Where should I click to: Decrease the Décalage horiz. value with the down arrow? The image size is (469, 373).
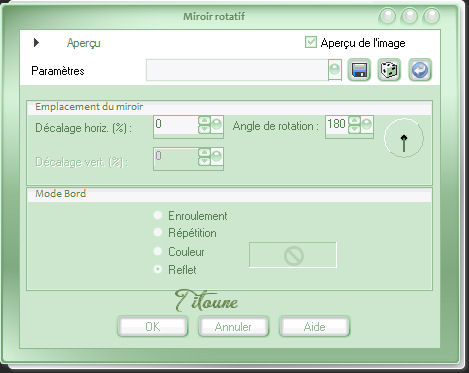(204, 129)
